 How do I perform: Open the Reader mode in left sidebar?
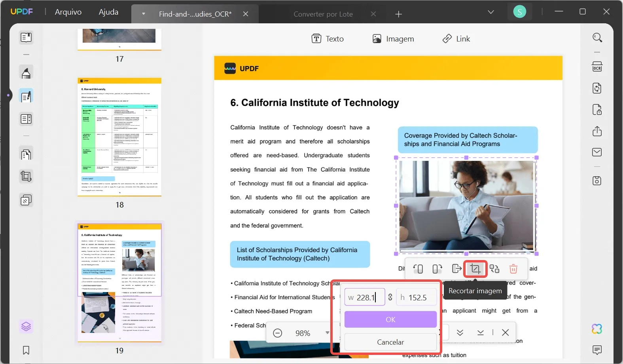point(26,38)
